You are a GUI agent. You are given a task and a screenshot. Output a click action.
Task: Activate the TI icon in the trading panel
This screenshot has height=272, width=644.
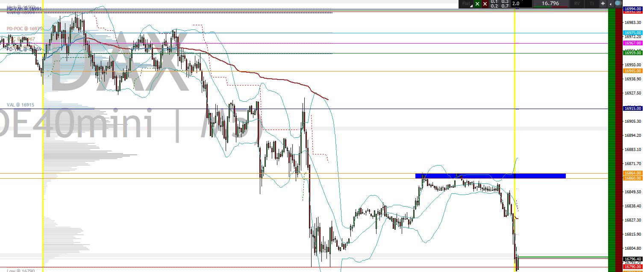click(x=591, y=4)
